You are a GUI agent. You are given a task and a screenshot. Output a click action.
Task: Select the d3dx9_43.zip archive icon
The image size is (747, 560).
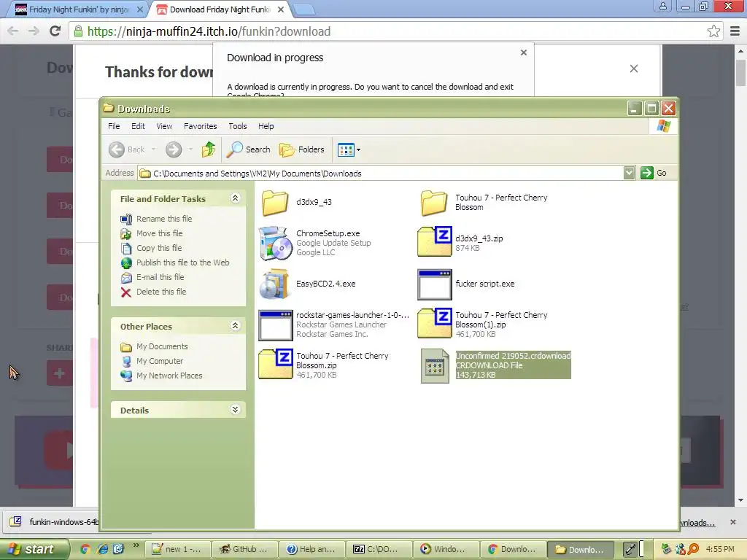435,242
